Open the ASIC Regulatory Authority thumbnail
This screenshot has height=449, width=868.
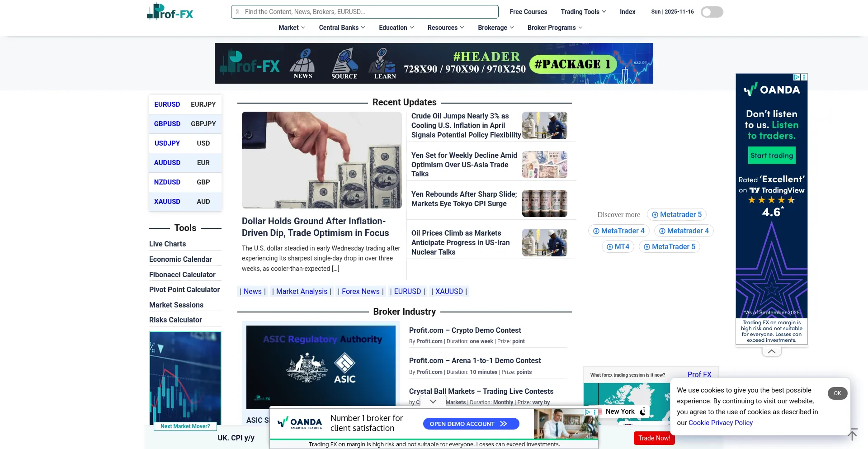click(x=321, y=367)
